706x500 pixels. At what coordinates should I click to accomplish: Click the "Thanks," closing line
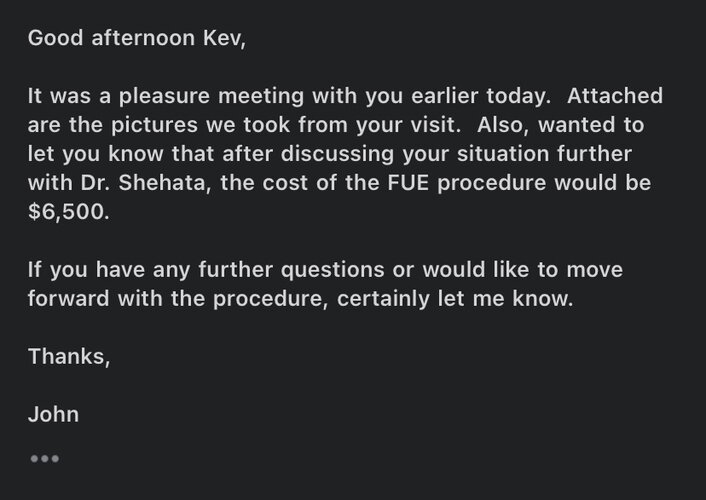point(69,357)
